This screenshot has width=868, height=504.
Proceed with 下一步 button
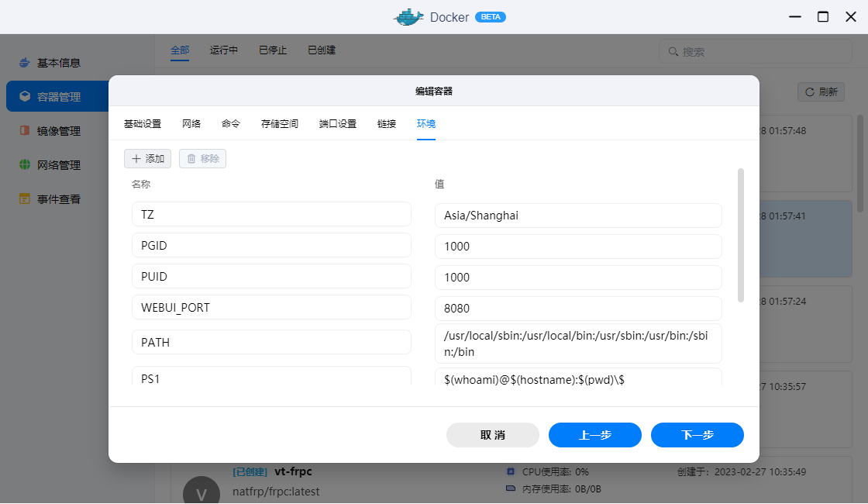tap(697, 435)
